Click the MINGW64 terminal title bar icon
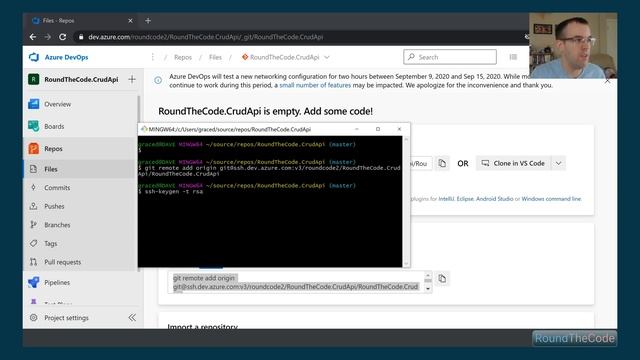Viewport: 640px width, 360px height. [x=144, y=129]
